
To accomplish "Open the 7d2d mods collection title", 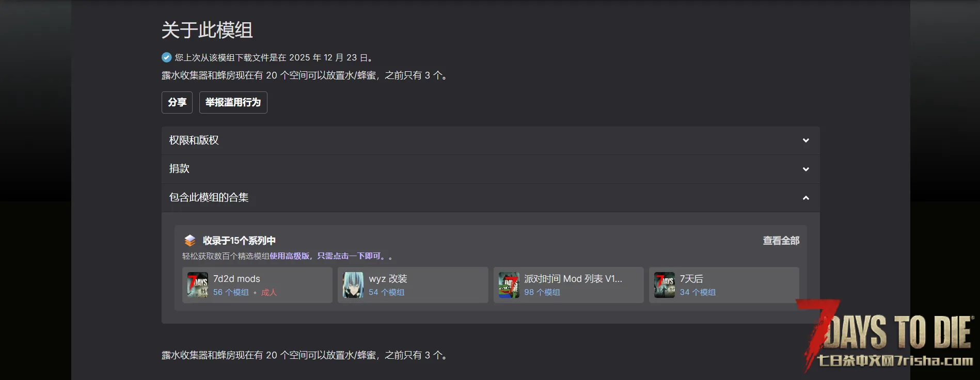I will pyautogui.click(x=236, y=279).
